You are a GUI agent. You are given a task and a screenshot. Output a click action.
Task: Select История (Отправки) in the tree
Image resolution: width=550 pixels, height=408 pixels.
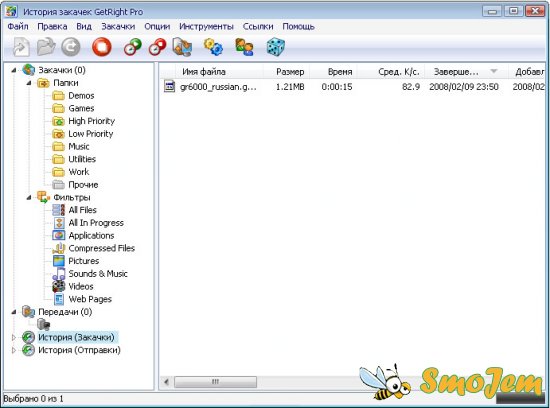pos(79,350)
